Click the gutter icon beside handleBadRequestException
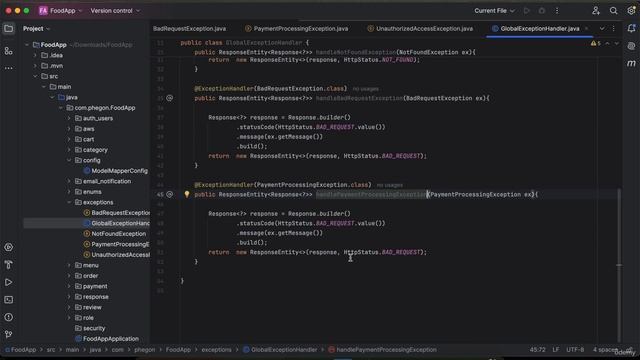Image resolution: width=640 pixels, height=360 pixels. [170, 98]
